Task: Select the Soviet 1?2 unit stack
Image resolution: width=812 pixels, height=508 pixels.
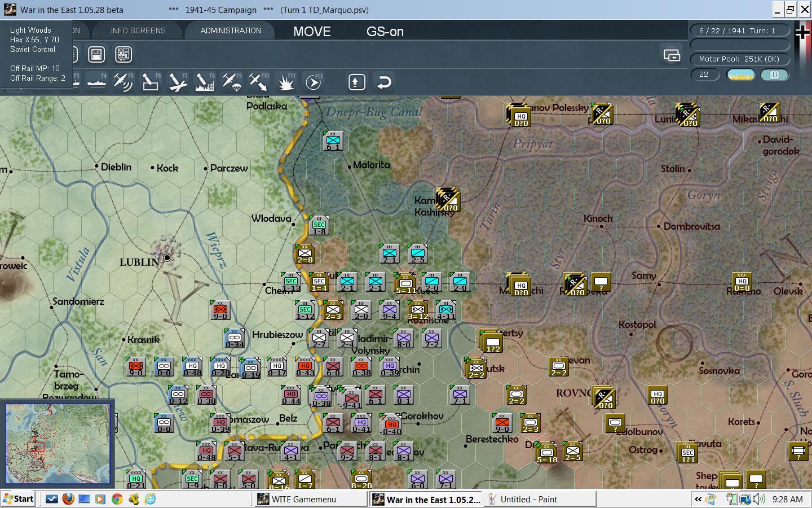Action: point(492,341)
